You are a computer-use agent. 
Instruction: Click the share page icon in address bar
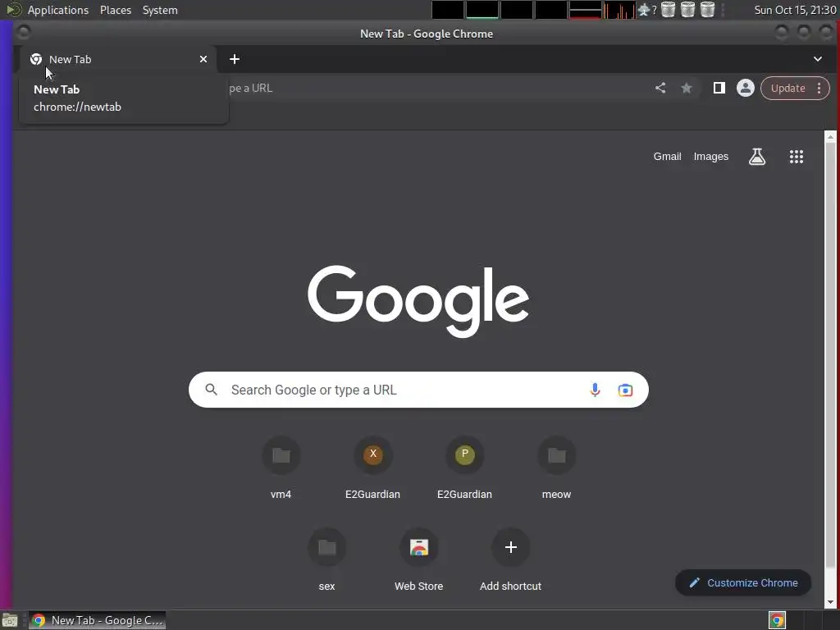point(660,88)
